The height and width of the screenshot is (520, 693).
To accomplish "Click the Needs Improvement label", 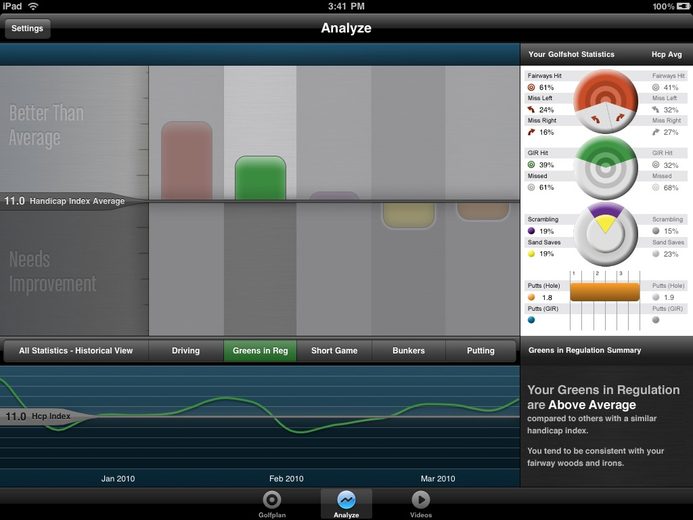I will click(x=53, y=272).
